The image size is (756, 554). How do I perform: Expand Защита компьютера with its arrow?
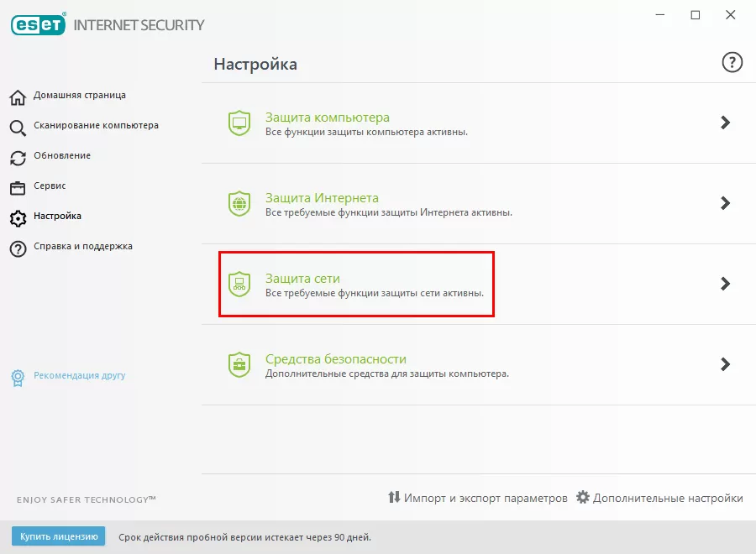click(726, 123)
